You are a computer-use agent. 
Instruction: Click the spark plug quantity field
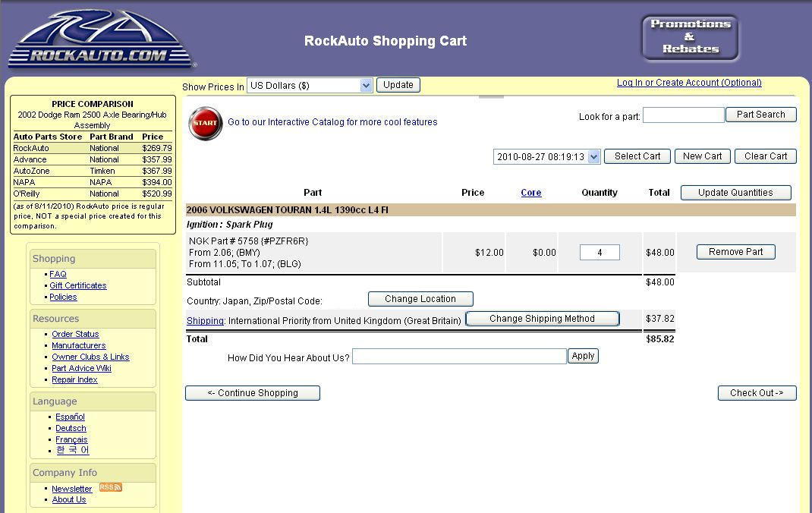click(600, 253)
